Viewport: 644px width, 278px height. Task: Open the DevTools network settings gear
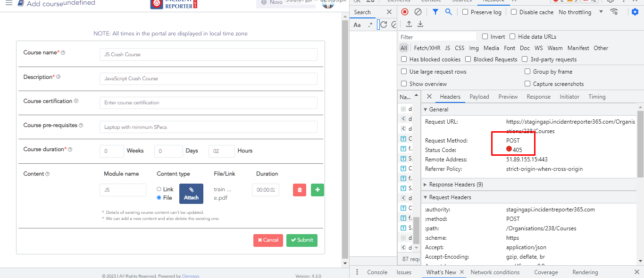coord(635,12)
